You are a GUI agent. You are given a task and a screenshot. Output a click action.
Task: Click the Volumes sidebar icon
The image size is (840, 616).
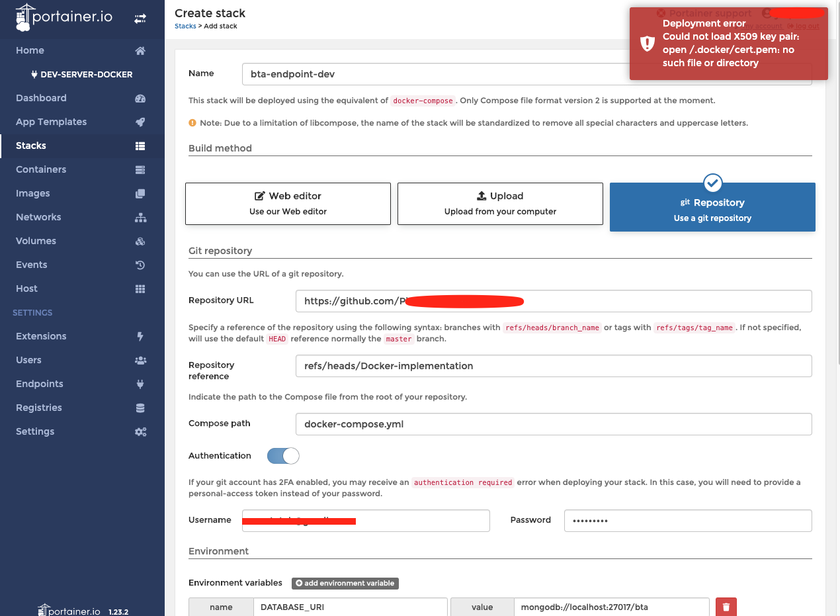(x=140, y=241)
